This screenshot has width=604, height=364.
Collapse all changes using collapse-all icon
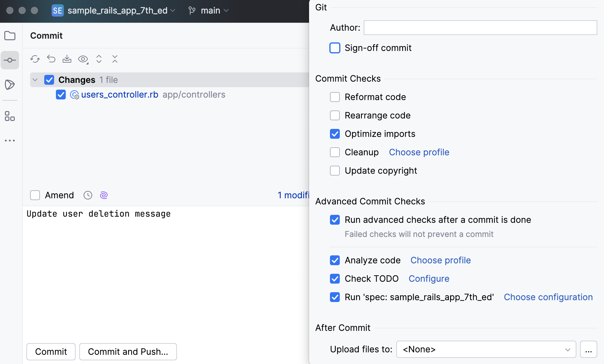(x=115, y=59)
